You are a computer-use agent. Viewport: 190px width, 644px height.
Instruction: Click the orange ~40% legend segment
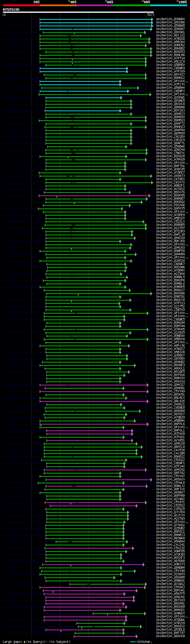point(58,5)
